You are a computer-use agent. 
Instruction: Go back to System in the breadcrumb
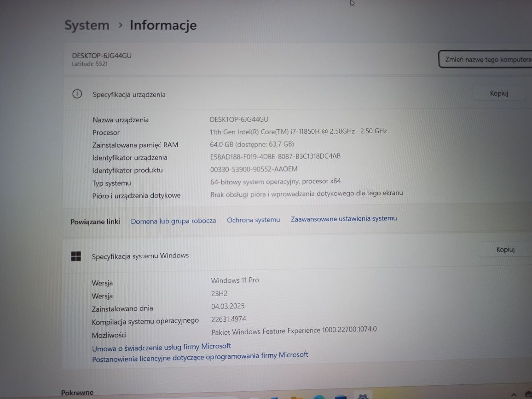(87, 25)
